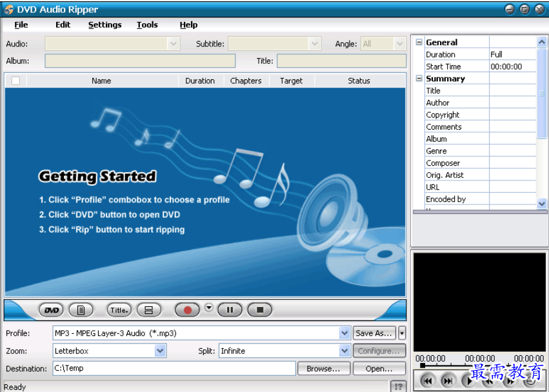Screen dimensions: 549x392
Task: Select the Album row in Summary properties
Action: tap(481, 139)
